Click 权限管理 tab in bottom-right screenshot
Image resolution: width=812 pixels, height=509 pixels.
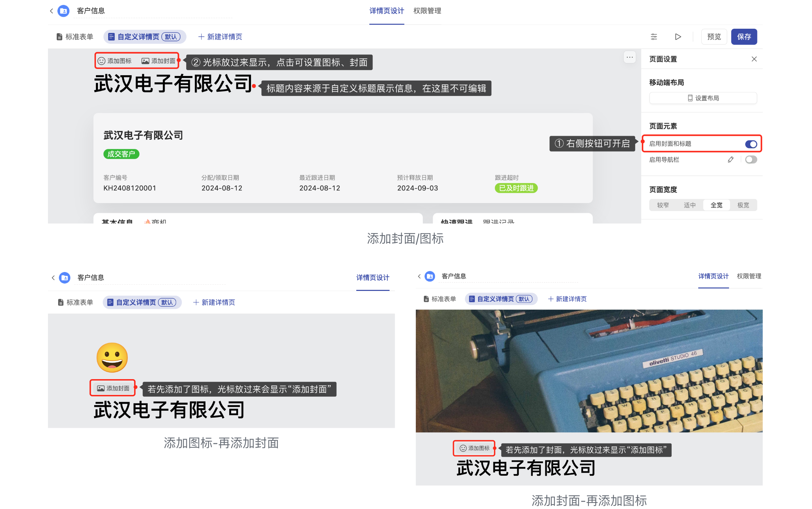click(x=749, y=276)
